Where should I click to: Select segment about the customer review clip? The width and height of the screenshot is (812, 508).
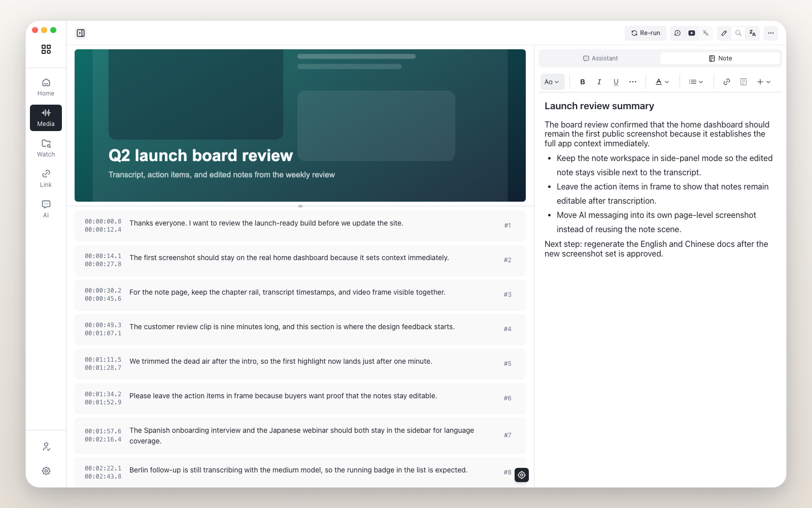[300, 329]
